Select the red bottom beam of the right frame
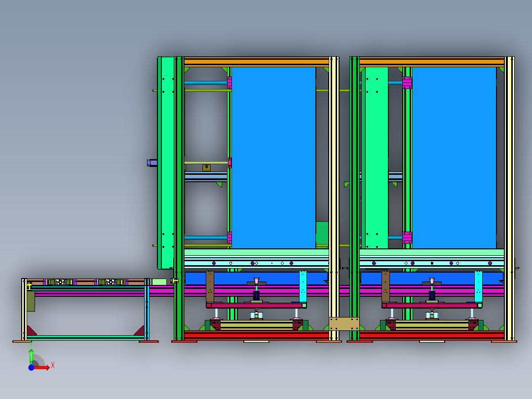Screen dimensions: 532x399 coord(431,335)
